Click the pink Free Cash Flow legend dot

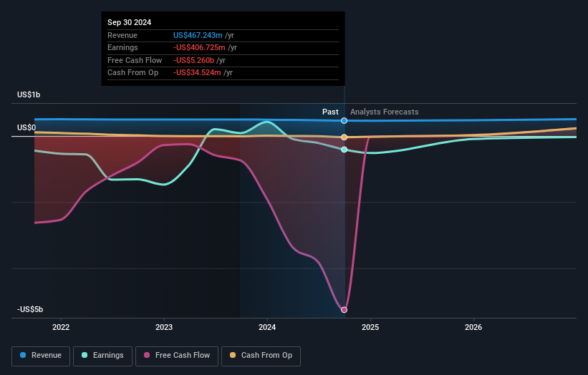(x=147, y=355)
